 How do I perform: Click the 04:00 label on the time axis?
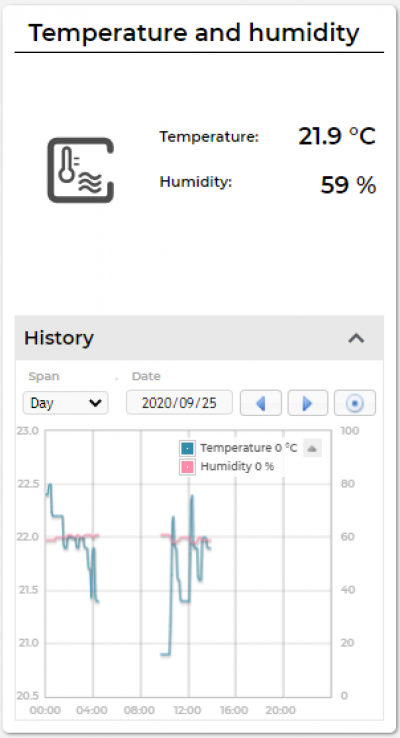pyautogui.click(x=92, y=710)
